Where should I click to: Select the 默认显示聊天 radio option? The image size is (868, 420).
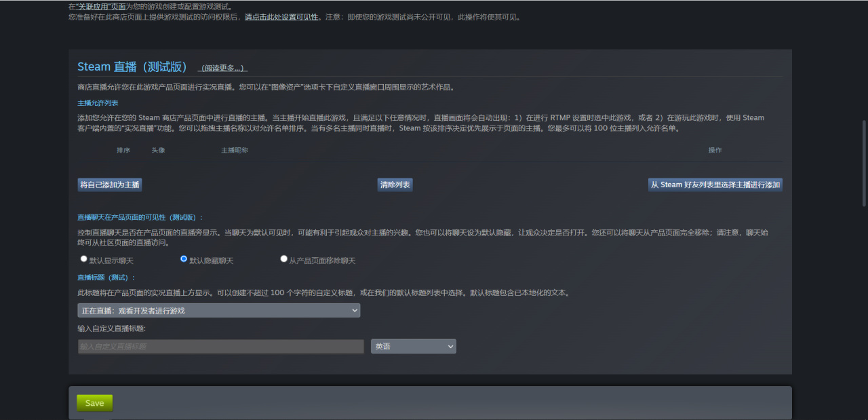coord(84,259)
